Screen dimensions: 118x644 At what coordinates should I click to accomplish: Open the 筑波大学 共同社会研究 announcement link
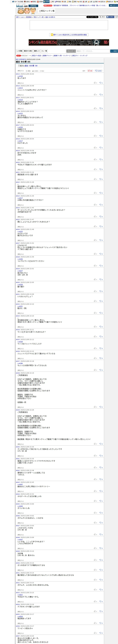click(69, 35)
